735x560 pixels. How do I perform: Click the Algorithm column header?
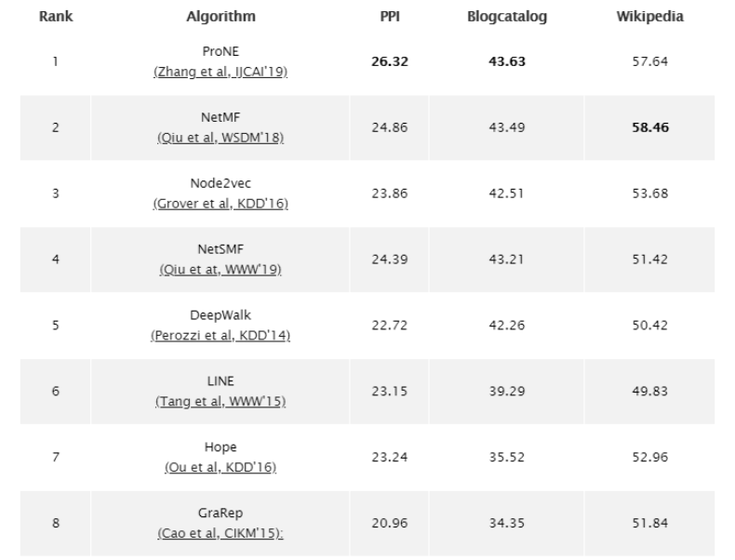(220, 17)
